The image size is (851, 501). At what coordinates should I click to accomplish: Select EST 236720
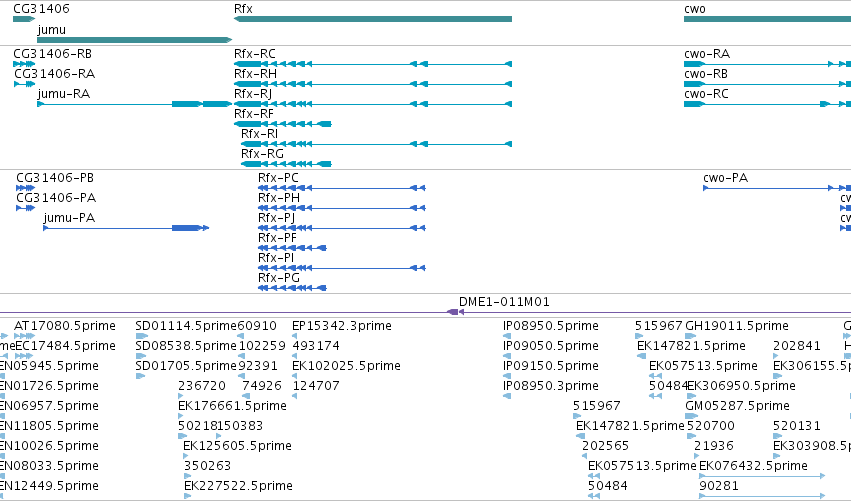[x=202, y=386]
